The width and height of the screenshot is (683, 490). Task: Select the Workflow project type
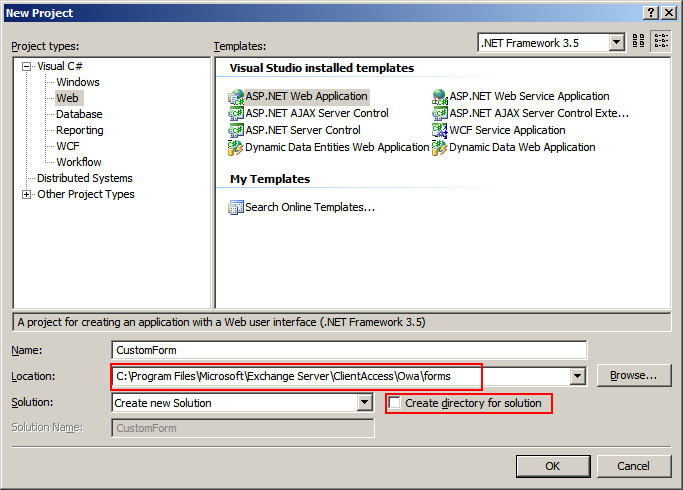79,162
